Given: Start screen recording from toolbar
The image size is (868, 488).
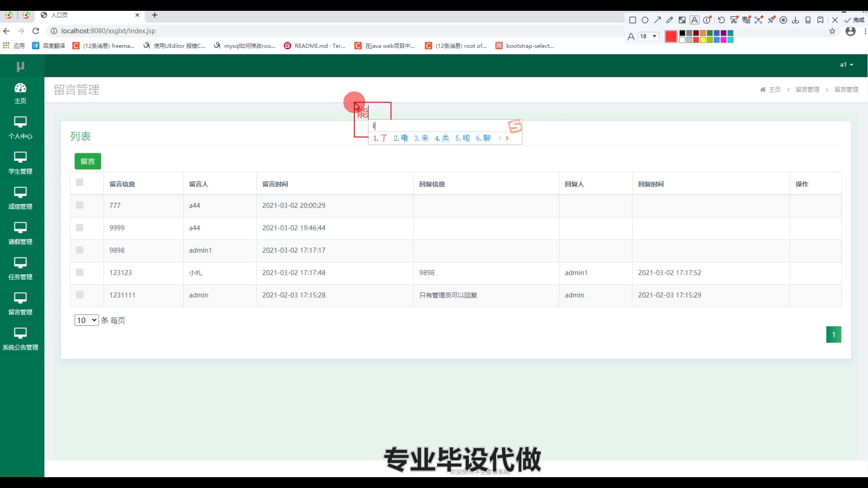Looking at the screenshot, I should [x=783, y=20].
